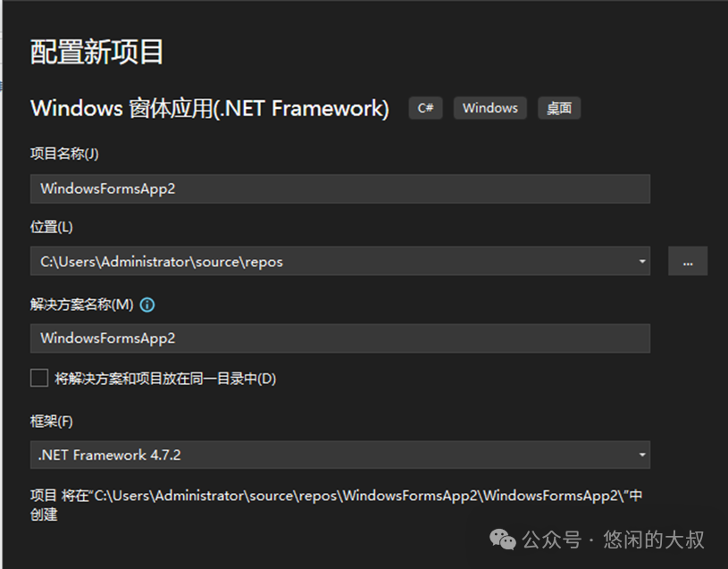Focus the 项目名称 project name field
The image size is (728, 569).
(339, 188)
